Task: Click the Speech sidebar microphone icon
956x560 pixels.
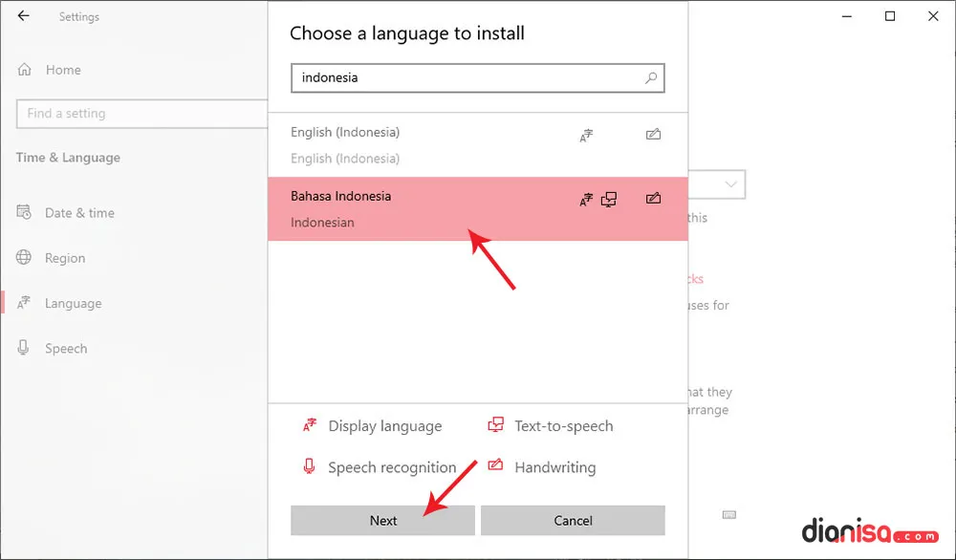Action: click(x=25, y=348)
